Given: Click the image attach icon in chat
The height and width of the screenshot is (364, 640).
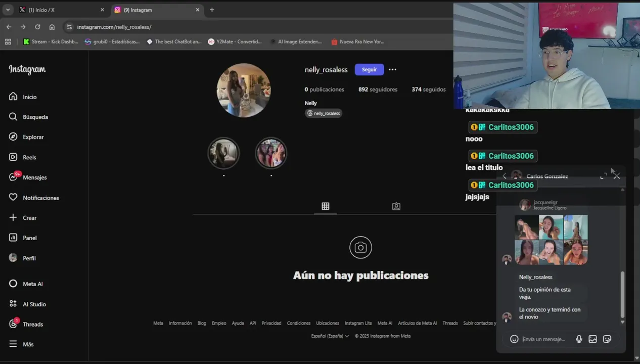Looking at the screenshot, I should point(592,339).
